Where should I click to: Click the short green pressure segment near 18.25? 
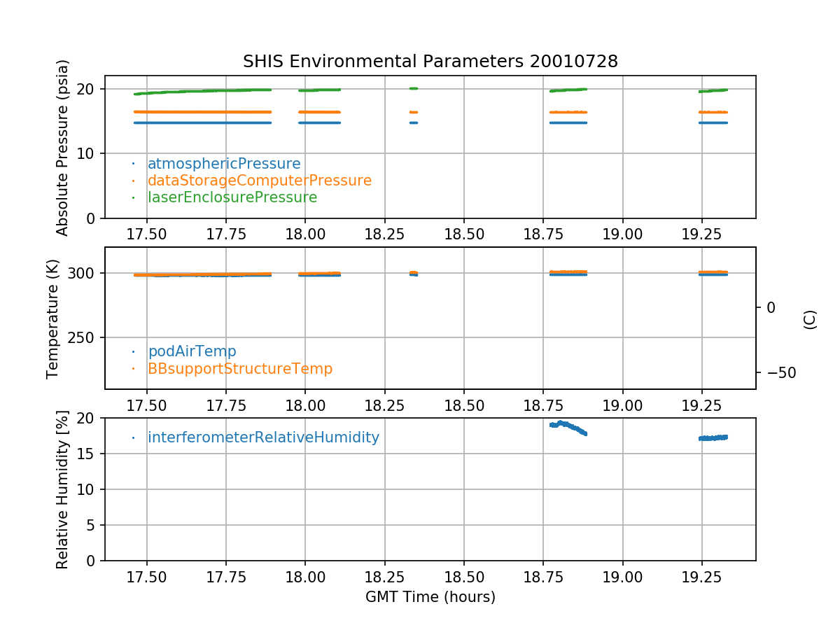tap(413, 88)
